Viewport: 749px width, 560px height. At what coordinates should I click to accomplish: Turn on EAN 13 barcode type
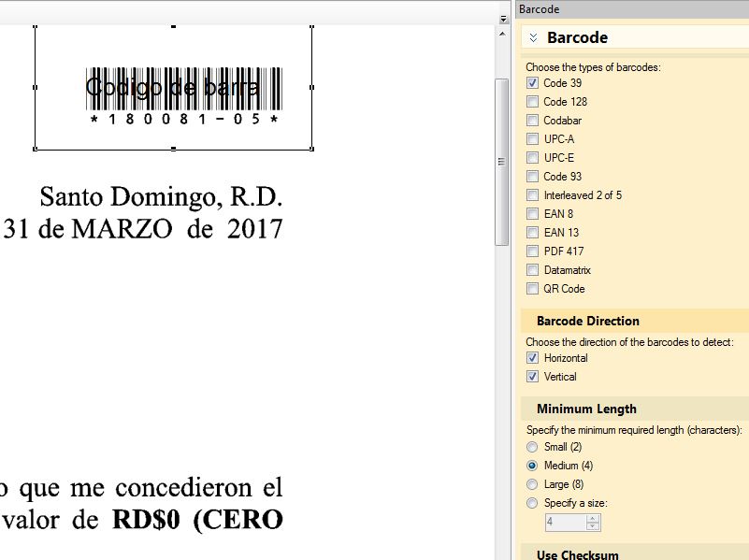tap(532, 233)
